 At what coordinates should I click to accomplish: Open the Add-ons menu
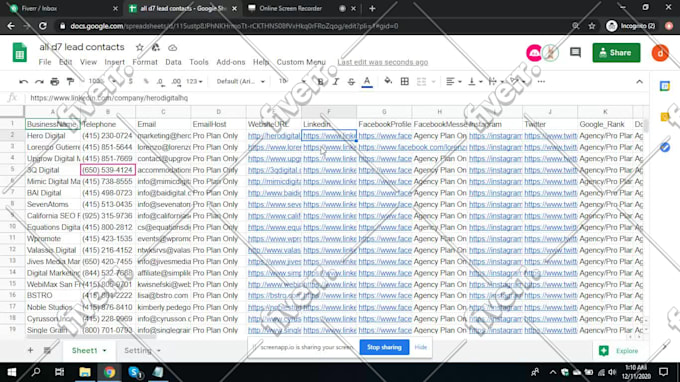pos(231,62)
